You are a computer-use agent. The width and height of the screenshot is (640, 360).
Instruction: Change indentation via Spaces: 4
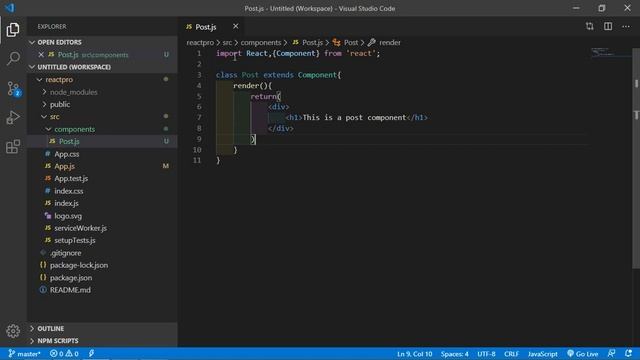pos(454,354)
